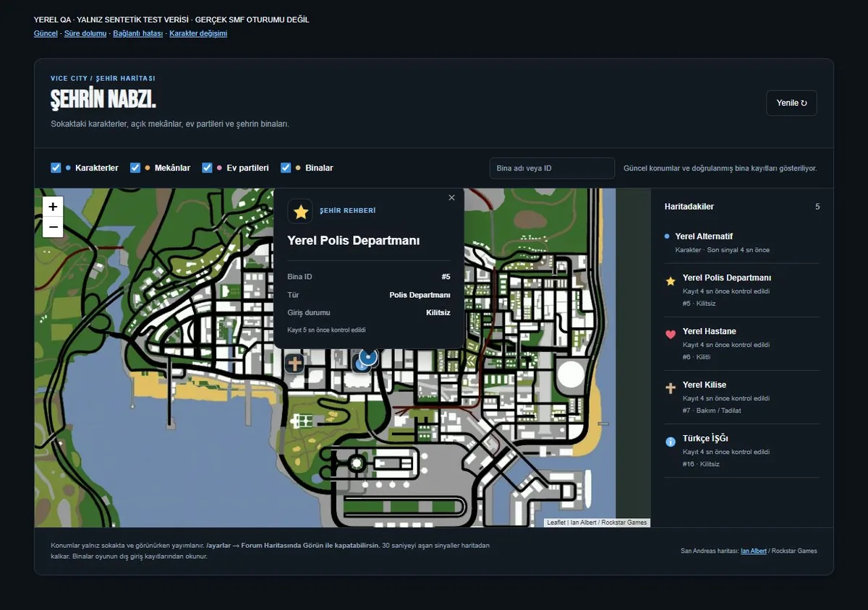Click the Karakterler label text

pos(97,168)
